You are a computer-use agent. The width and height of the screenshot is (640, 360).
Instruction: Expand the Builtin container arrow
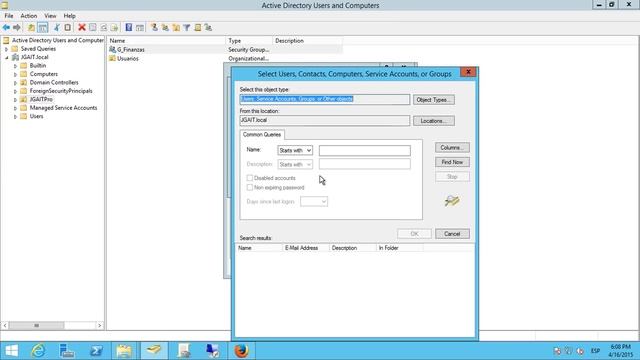(16, 66)
